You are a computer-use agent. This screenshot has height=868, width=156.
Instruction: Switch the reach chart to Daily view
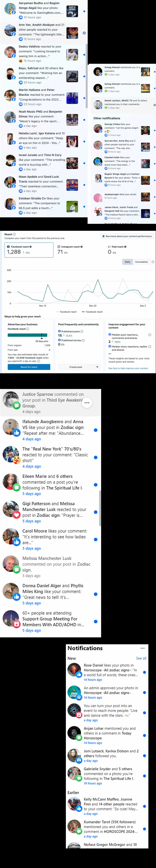click(127, 262)
